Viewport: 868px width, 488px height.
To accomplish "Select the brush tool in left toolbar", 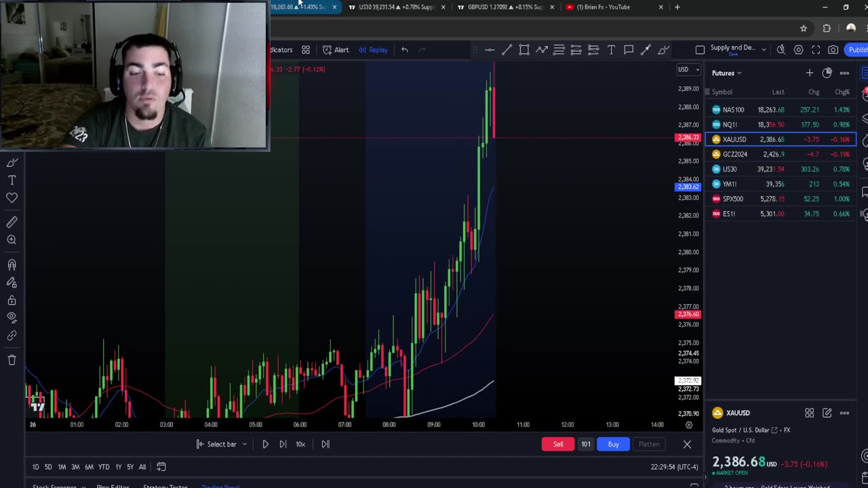I will pos(12,163).
